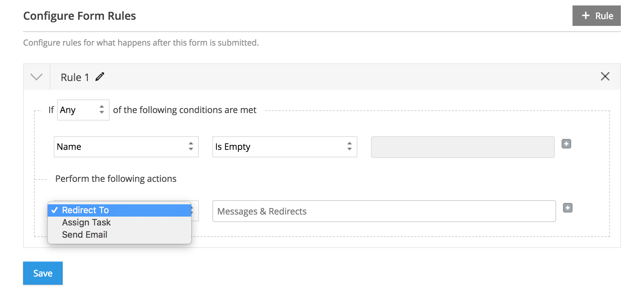Select Send Email from the action menu
644x299 pixels.
tap(84, 234)
